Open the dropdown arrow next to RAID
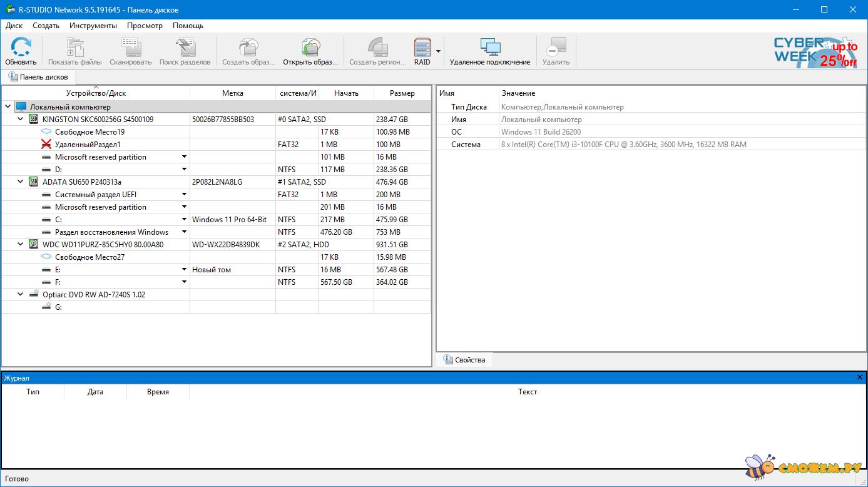This screenshot has width=868, height=487. (439, 51)
